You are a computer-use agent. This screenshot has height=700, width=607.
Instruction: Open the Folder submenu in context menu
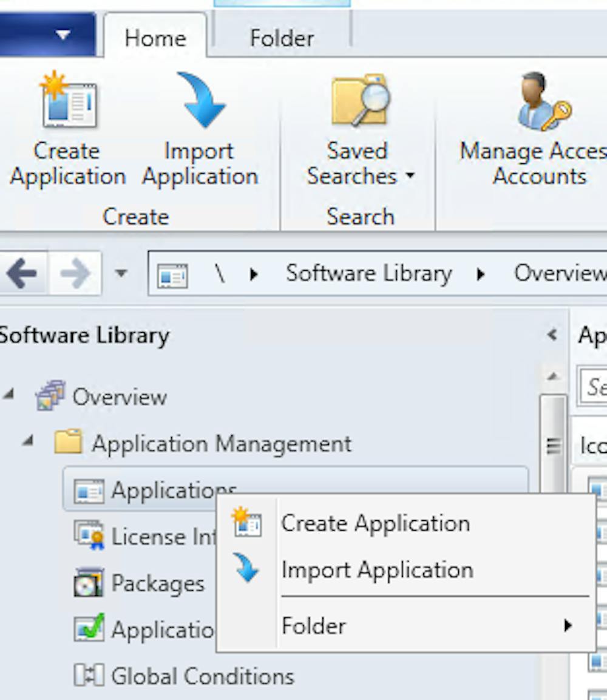click(x=314, y=626)
